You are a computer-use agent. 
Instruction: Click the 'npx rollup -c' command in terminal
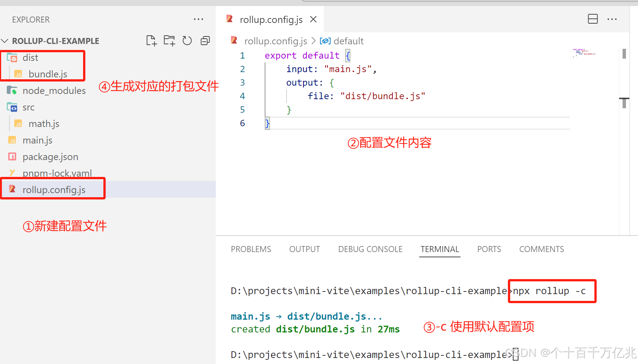pyautogui.click(x=549, y=291)
